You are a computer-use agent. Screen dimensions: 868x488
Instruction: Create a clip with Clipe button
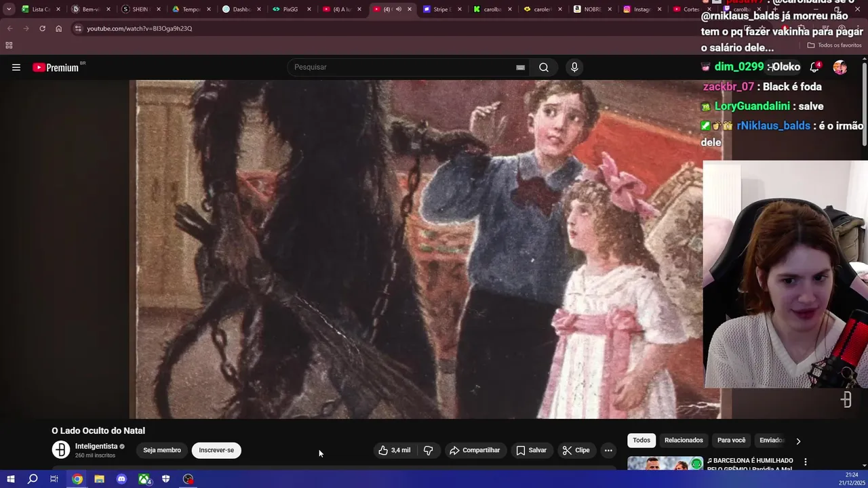coord(576,450)
